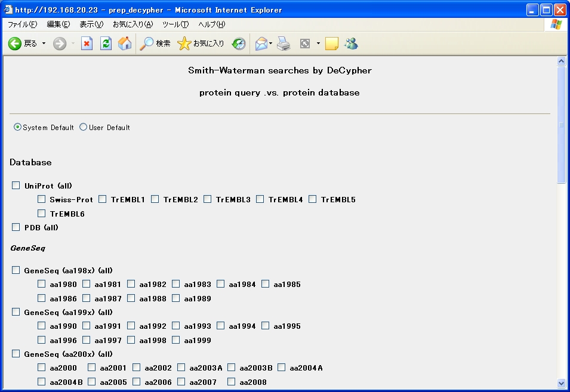Open the Home page icon

(125, 44)
